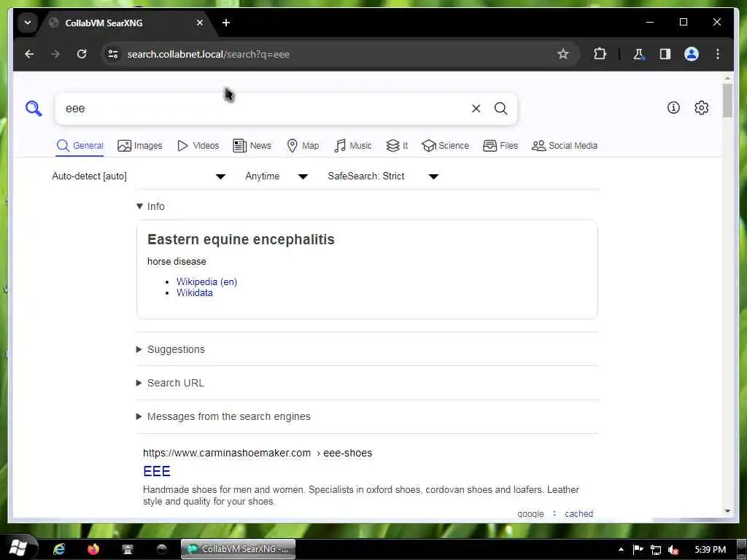Open Chrome three-dot menu
747x560 pixels.
718,54
